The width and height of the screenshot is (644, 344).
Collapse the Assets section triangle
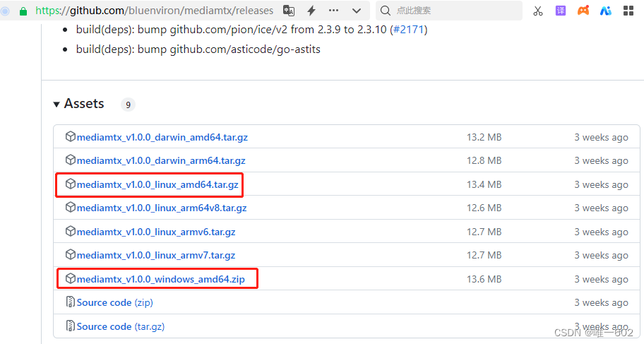point(56,105)
